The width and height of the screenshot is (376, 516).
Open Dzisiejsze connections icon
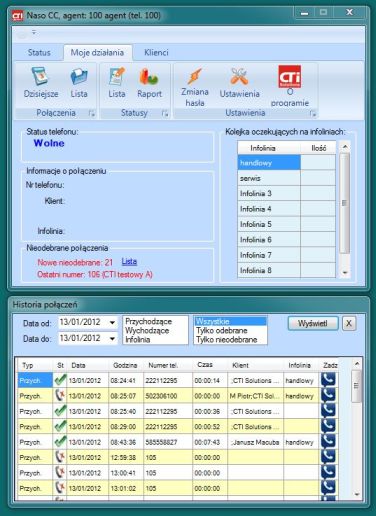coord(40,76)
